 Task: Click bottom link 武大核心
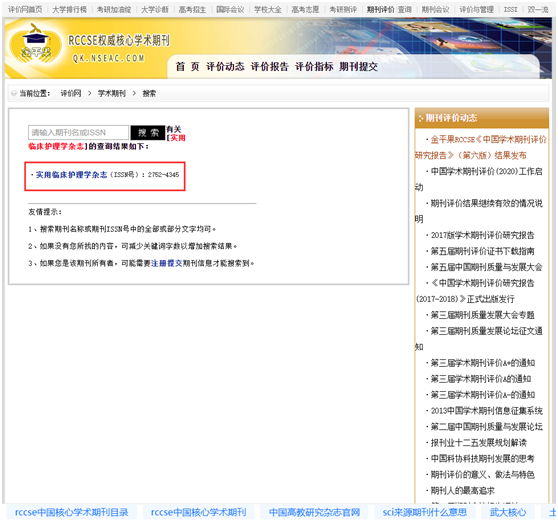508,512
